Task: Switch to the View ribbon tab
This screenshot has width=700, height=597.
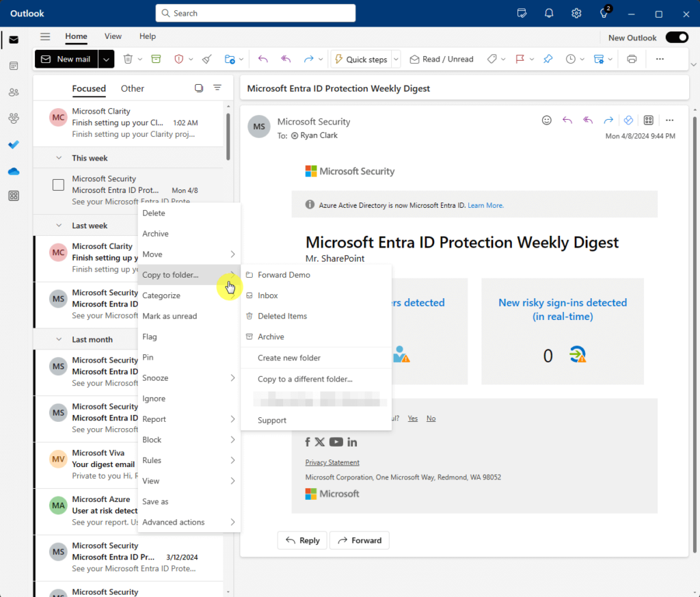Action: point(113,36)
